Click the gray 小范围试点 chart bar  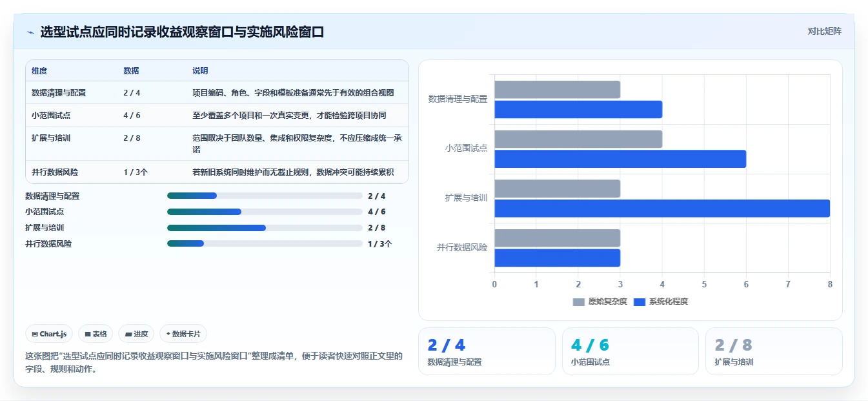578,139
